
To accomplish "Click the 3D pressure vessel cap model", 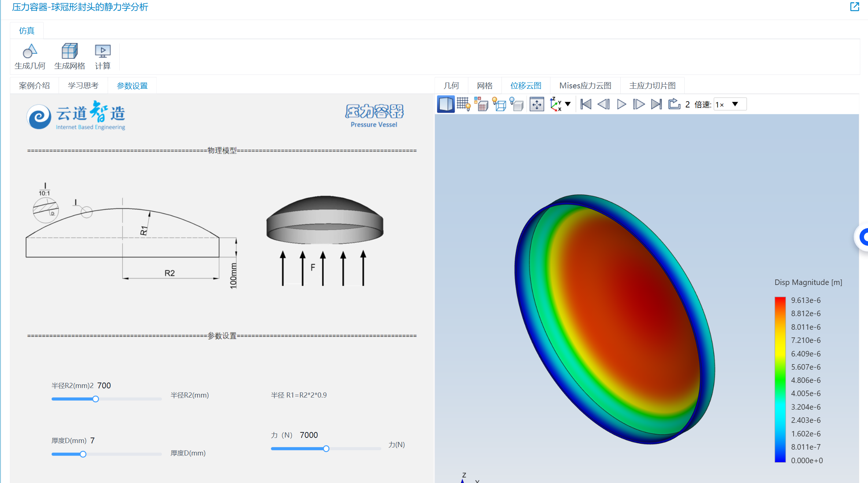I will point(614,319).
